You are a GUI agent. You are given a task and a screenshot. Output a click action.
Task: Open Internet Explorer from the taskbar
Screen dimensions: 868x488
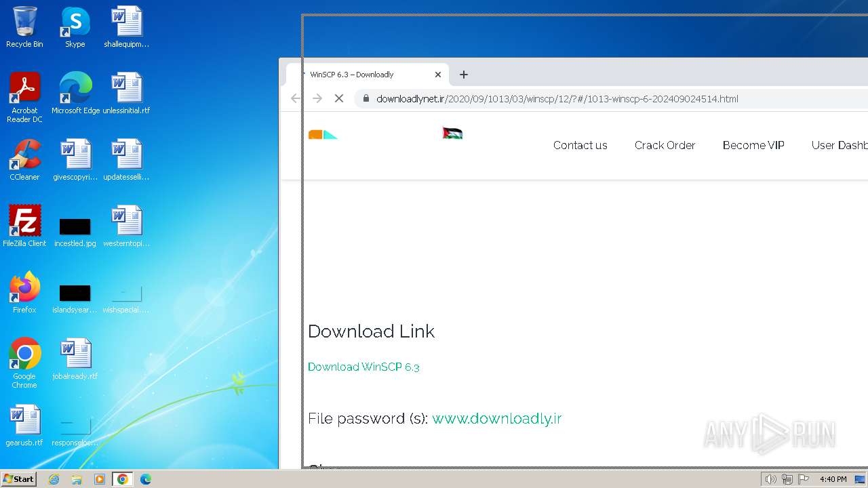[54, 479]
